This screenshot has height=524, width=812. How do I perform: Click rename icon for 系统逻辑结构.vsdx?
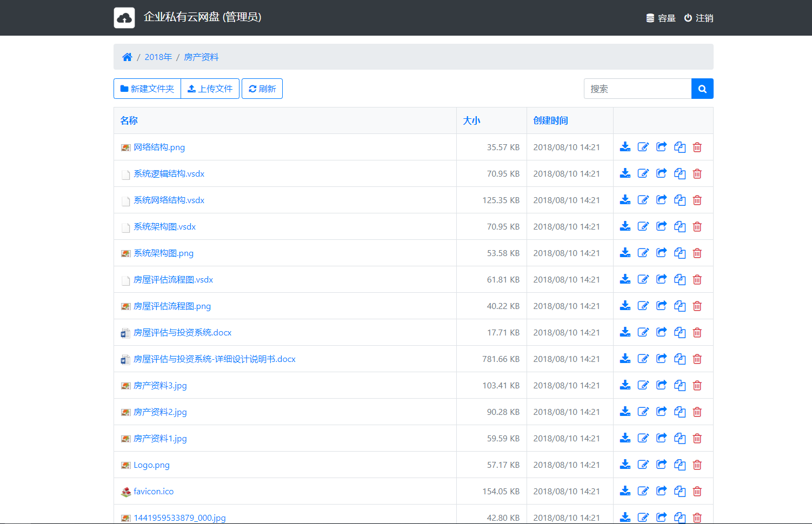(643, 173)
